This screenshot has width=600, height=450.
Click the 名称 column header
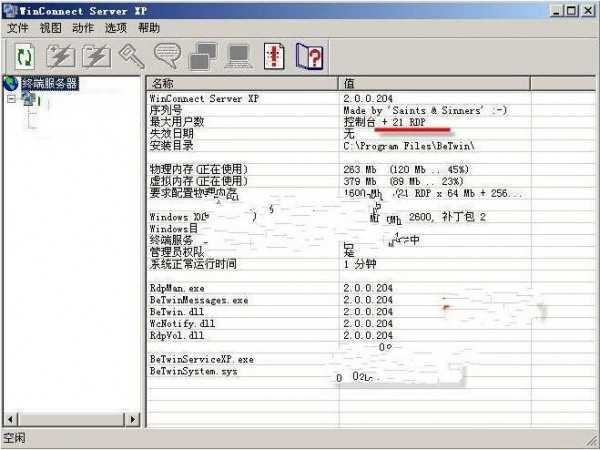click(x=242, y=83)
